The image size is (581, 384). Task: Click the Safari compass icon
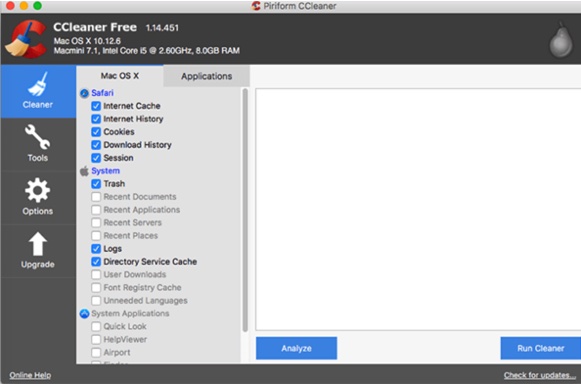(84, 93)
